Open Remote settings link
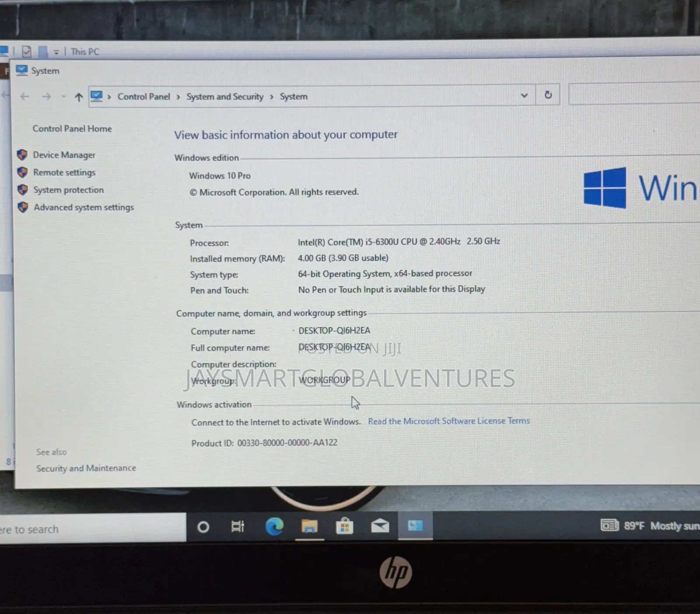The image size is (700, 614). [x=64, y=172]
